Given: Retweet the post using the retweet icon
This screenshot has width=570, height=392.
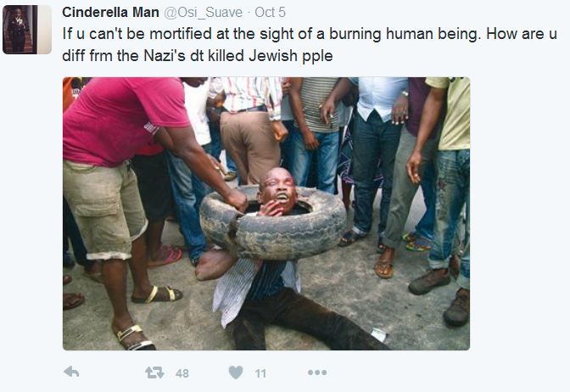Looking at the screenshot, I should pyautogui.click(x=154, y=372).
